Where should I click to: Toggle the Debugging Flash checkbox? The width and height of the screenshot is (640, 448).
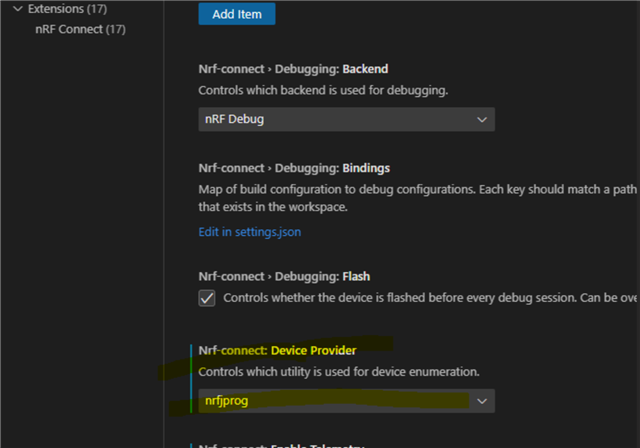click(207, 298)
